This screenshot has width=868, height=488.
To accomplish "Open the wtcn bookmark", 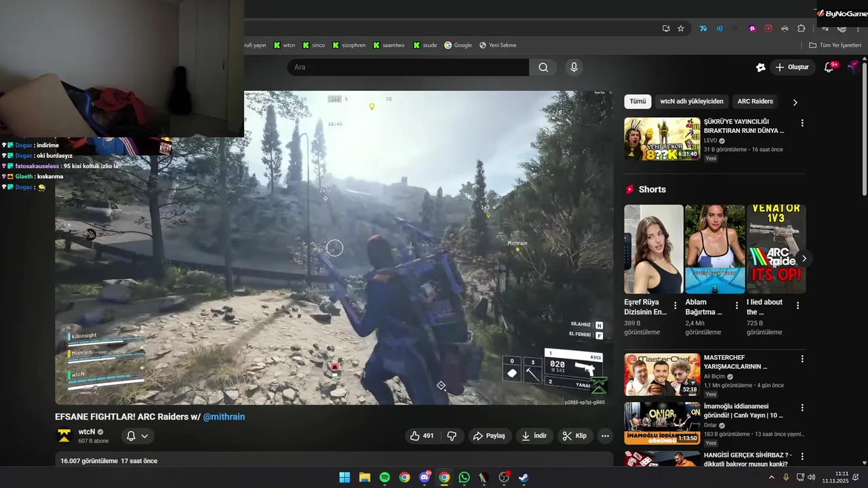I will pyautogui.click(x=284, y=45).
